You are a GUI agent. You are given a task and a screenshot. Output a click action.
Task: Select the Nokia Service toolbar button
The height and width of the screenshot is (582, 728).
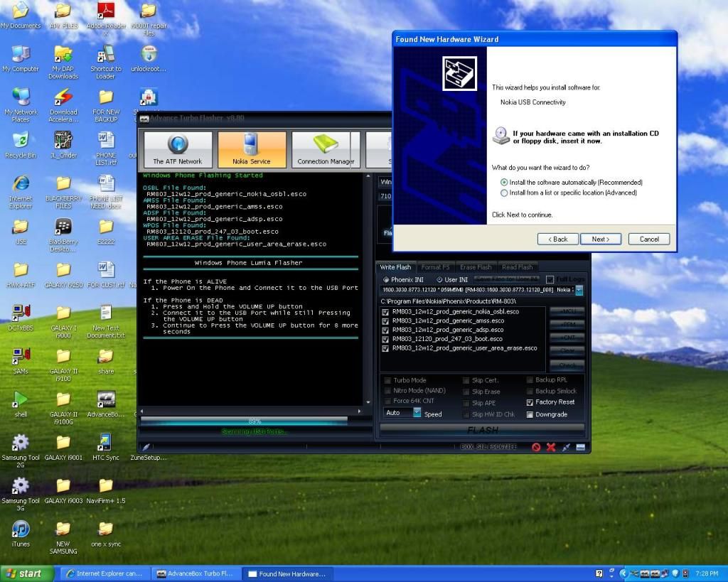tap(252, 149)
